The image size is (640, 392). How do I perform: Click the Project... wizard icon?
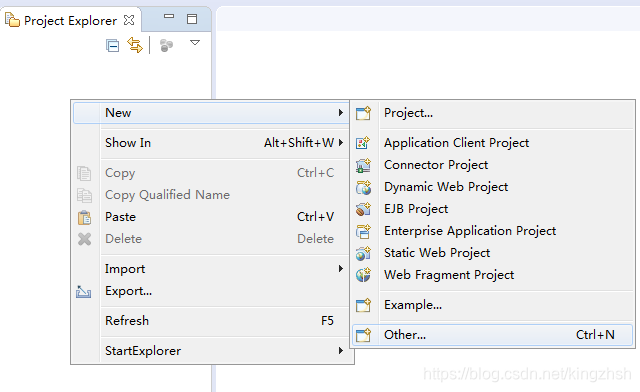click(x=363, y=113)
